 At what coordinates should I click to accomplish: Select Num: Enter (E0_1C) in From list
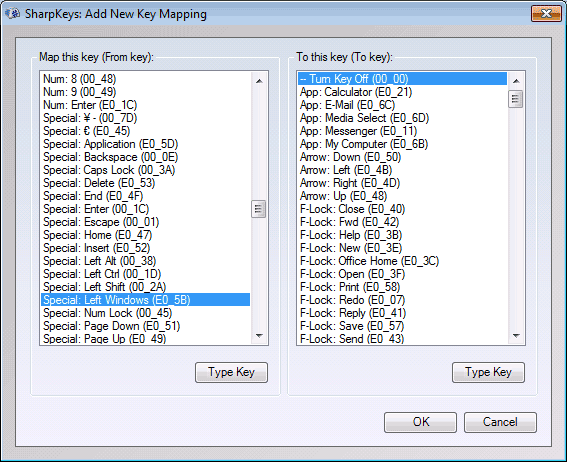point(145,105)
